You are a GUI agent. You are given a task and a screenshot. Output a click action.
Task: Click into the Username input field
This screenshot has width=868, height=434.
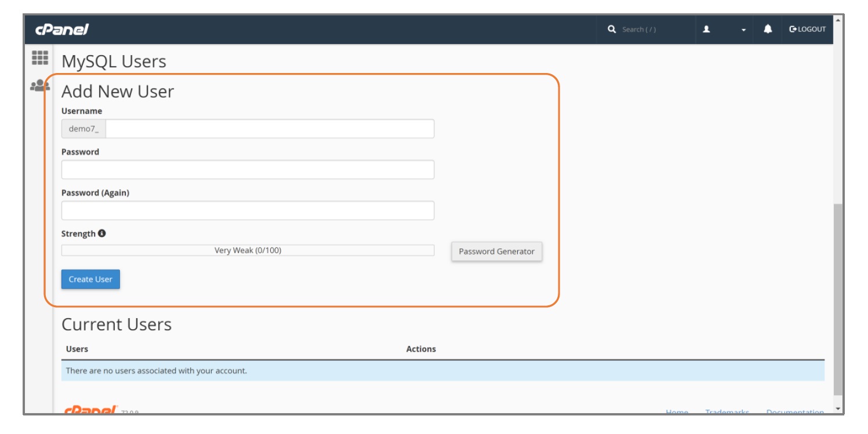pos(270,129)
